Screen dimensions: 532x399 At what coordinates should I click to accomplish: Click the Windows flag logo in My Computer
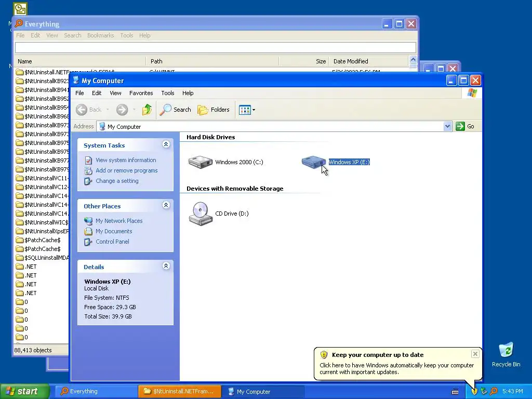click(472, 93)
